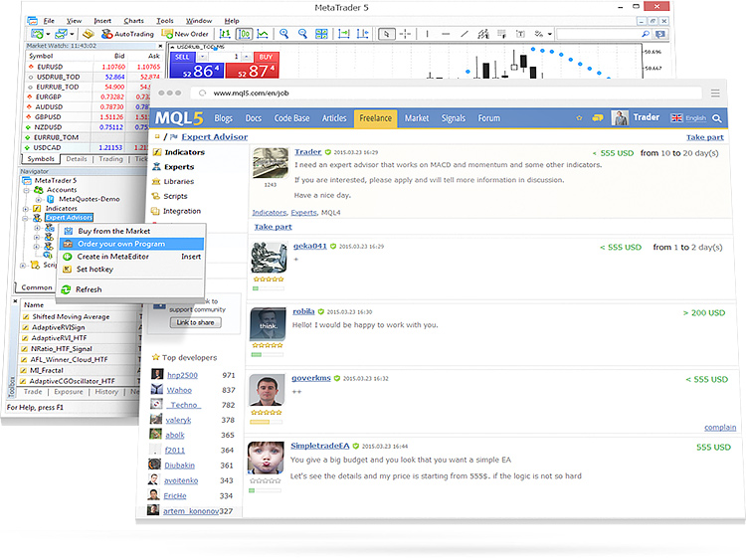The image size is (746, 560).
Task: Open the new chart dropdown arrow
Action: [48, 34]
